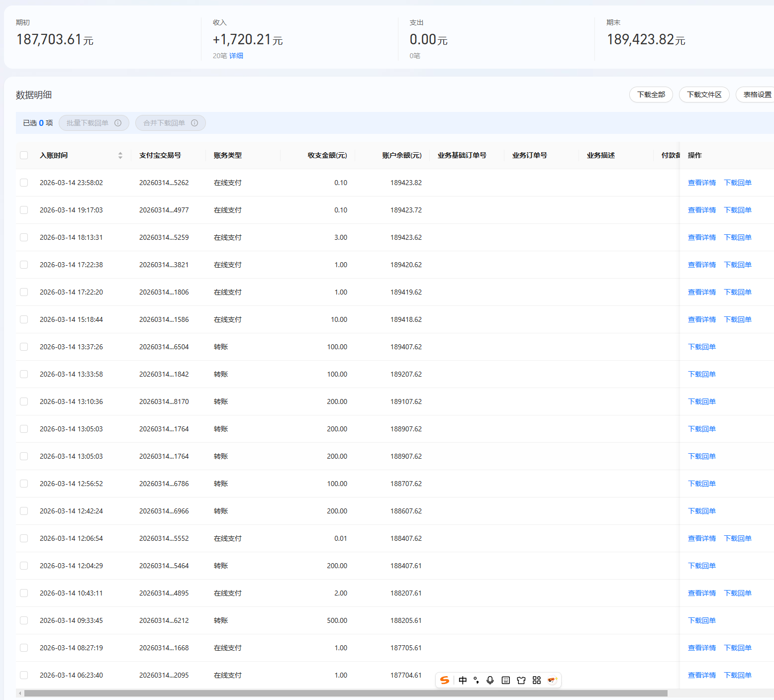This screenshot has width=774, height=700.
Task: Check the select-all checkbox in table header
Action: (x=24, y=155)
